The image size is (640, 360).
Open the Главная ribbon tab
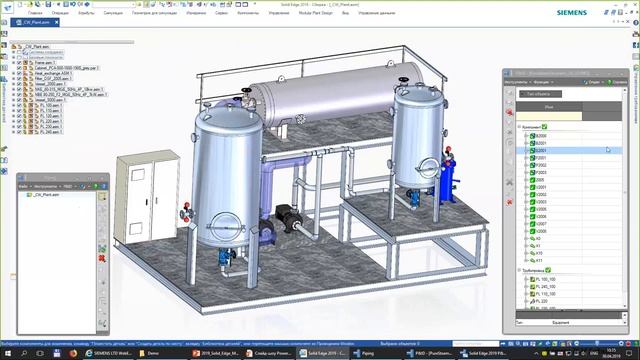pos(36,13)
